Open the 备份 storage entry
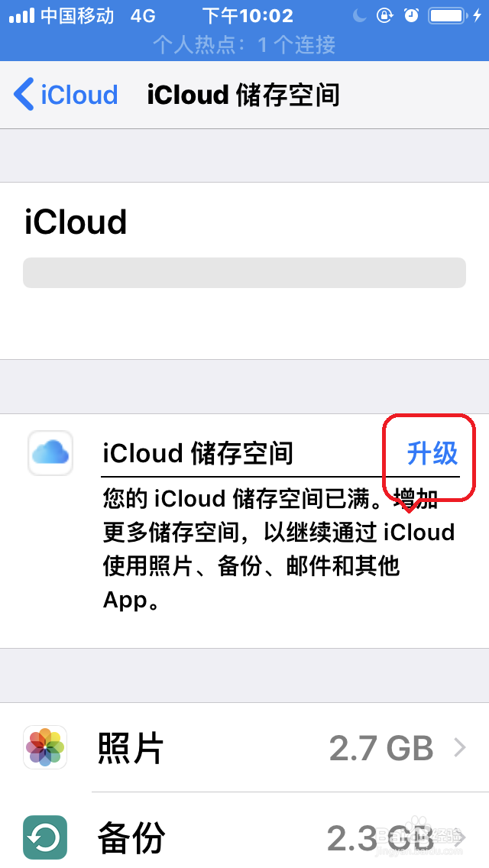Screen dimensions: 489x868 coord(244,837)
